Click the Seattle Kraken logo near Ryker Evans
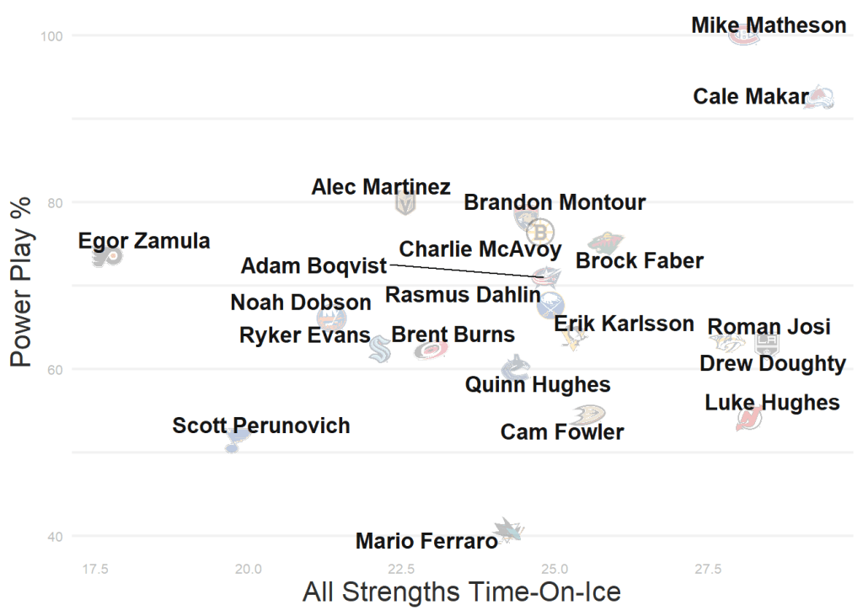 coord(380,349)
